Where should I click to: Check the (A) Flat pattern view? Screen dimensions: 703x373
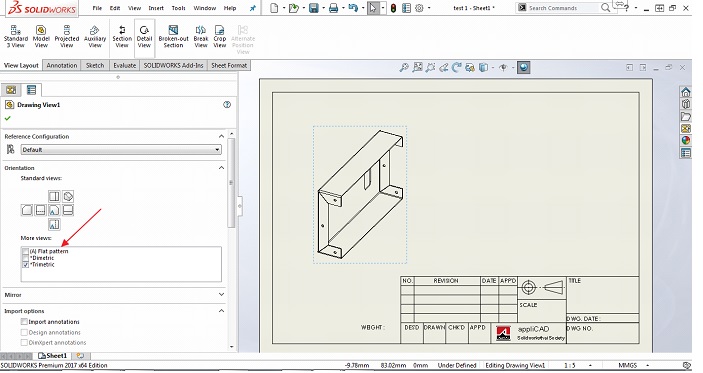coord(26,251)
